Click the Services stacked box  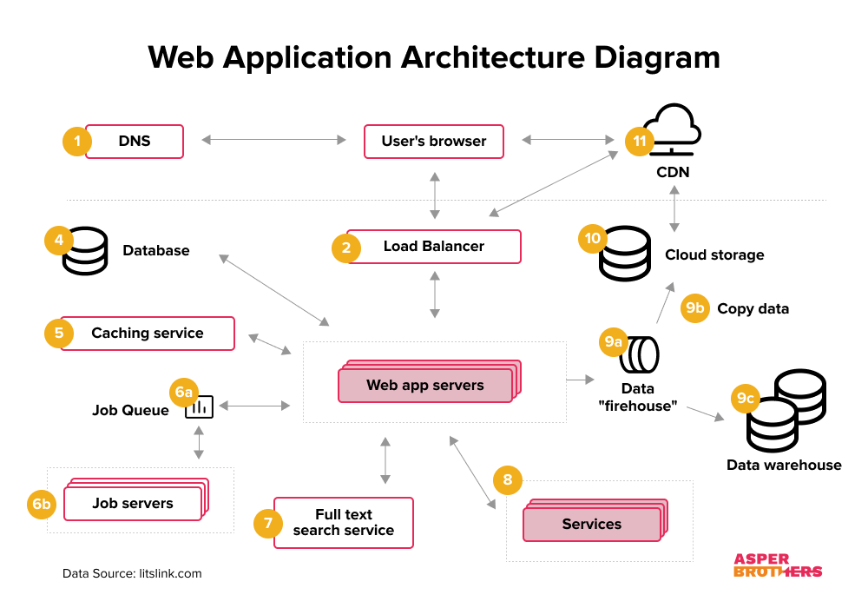(x=595, y=520)
